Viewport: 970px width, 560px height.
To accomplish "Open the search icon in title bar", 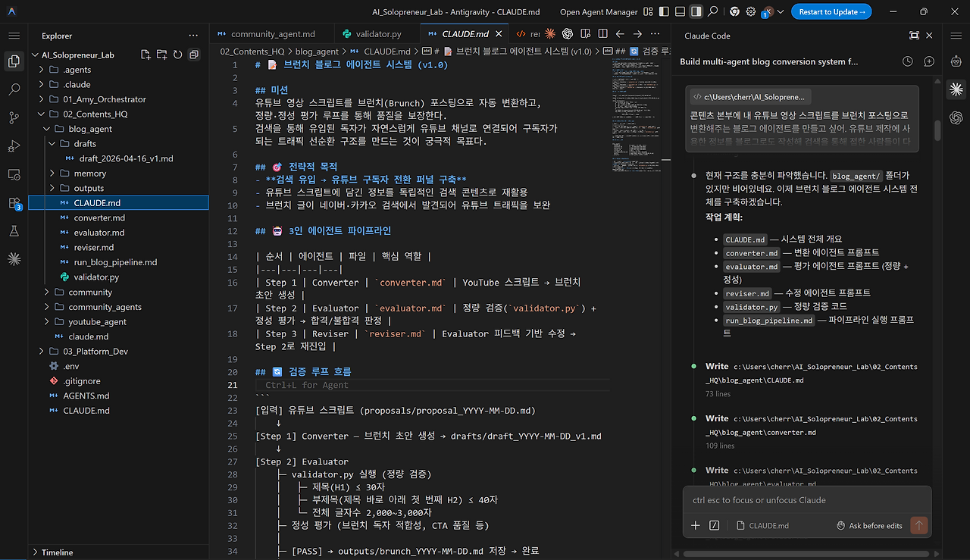I will click(x=714, y=12).
